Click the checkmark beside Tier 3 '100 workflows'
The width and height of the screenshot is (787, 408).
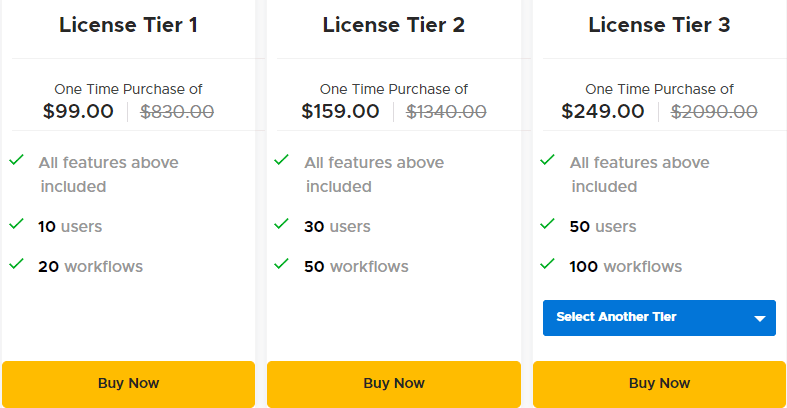(547, 264)
